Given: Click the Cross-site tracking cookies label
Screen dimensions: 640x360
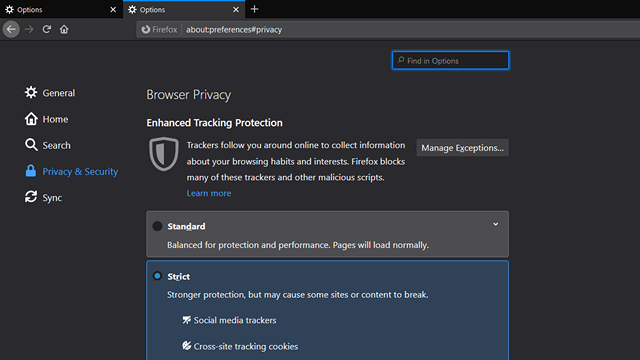Looking at the screenshot, I should tap(246, 347).
